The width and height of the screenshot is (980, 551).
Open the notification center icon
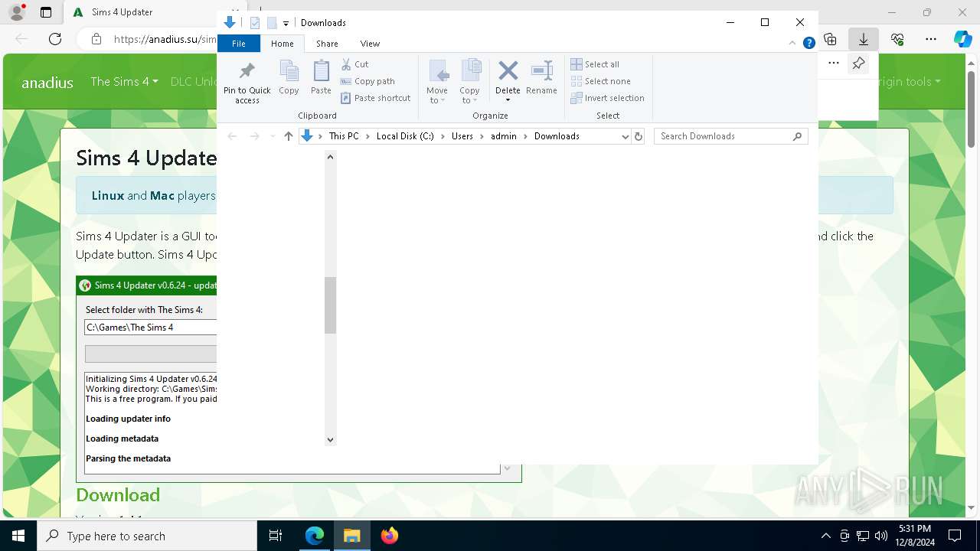[x=955, y=536]
